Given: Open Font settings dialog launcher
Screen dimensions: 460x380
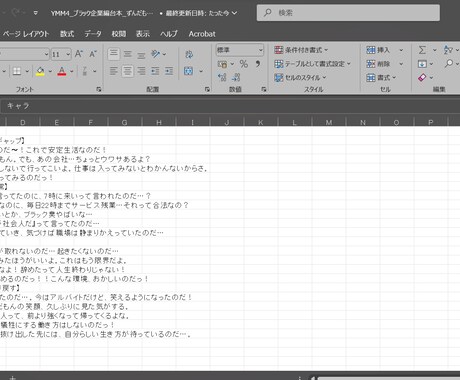Looking at the screenshot, I should coord(99,89).
